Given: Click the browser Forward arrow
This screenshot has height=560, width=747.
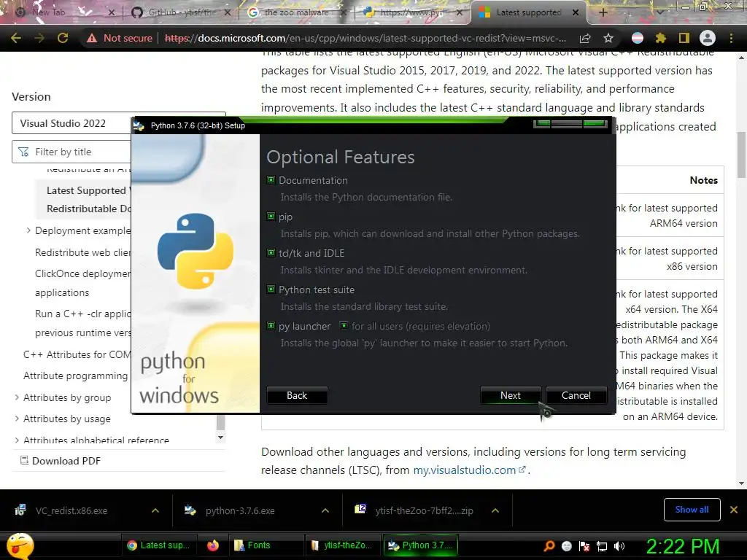Looking at the screenshot, I should point(39,38).
